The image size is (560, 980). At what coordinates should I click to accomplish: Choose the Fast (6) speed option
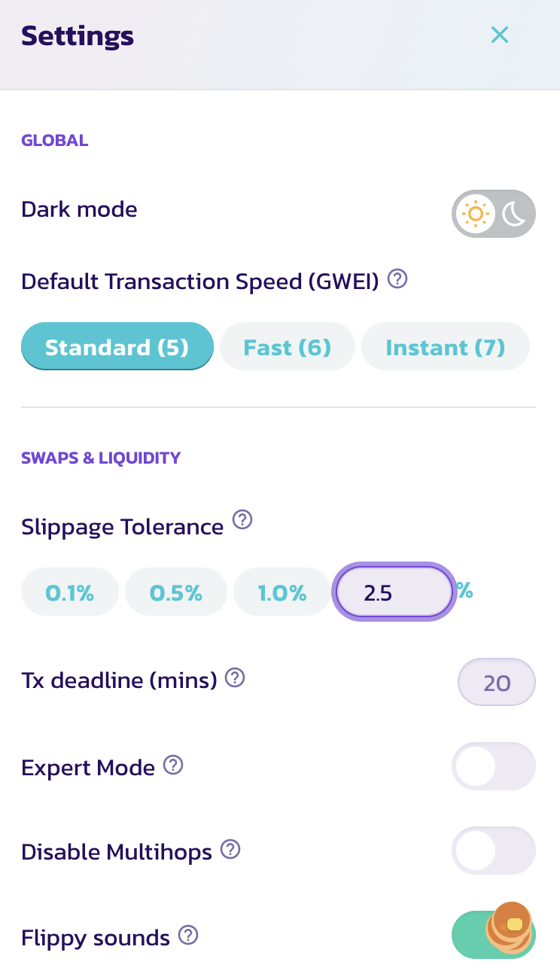click(x=287, y=347)
